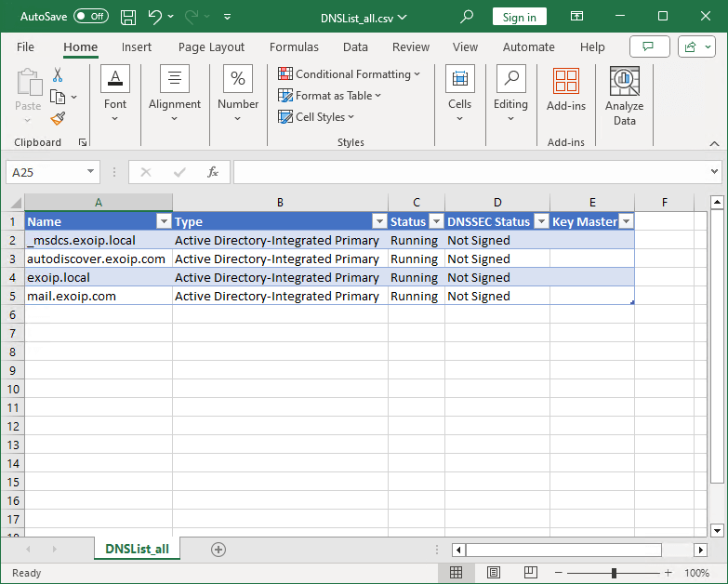This screenshot has width=728, height=584.
Task: Click the Add-ins icon
Action: (x=565, y=90)
